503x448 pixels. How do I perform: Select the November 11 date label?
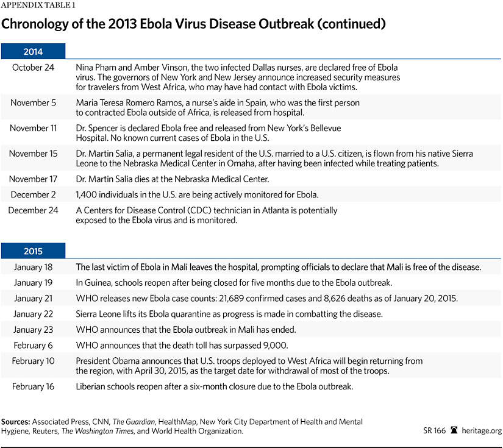click(33, 128)
